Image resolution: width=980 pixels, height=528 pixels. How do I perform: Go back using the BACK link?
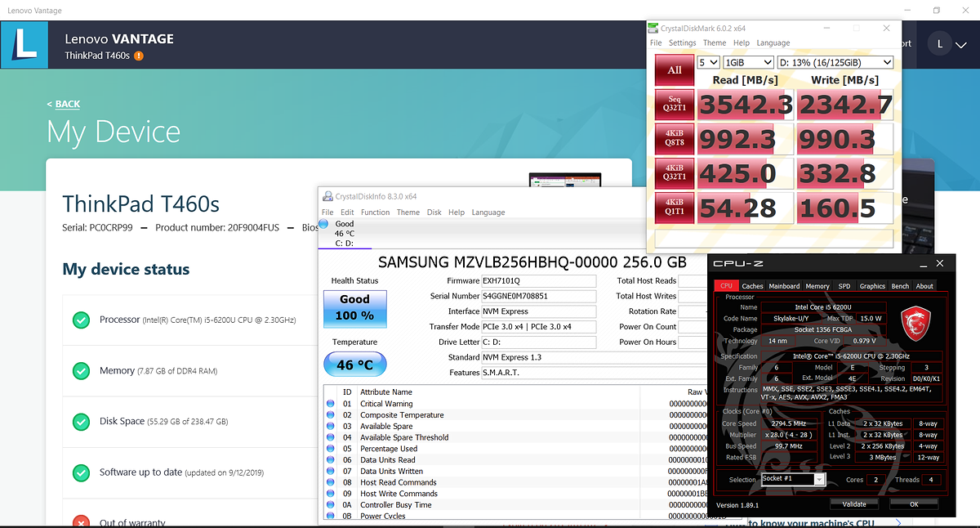coord(63,104)
